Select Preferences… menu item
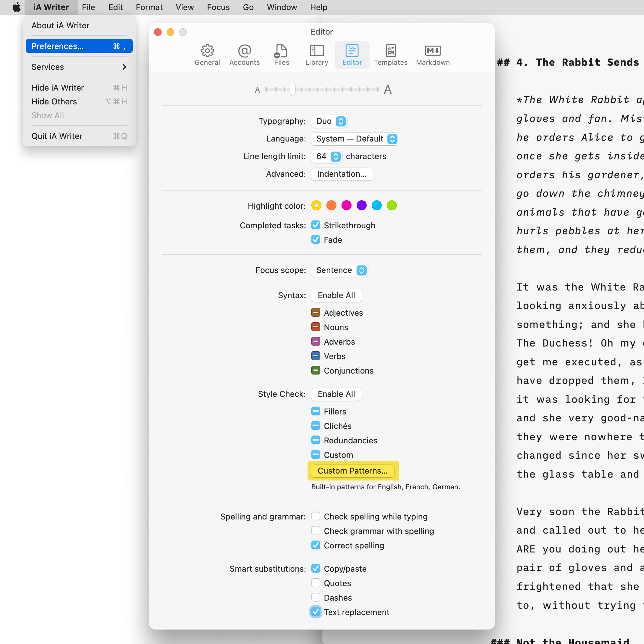 [79, 46]
